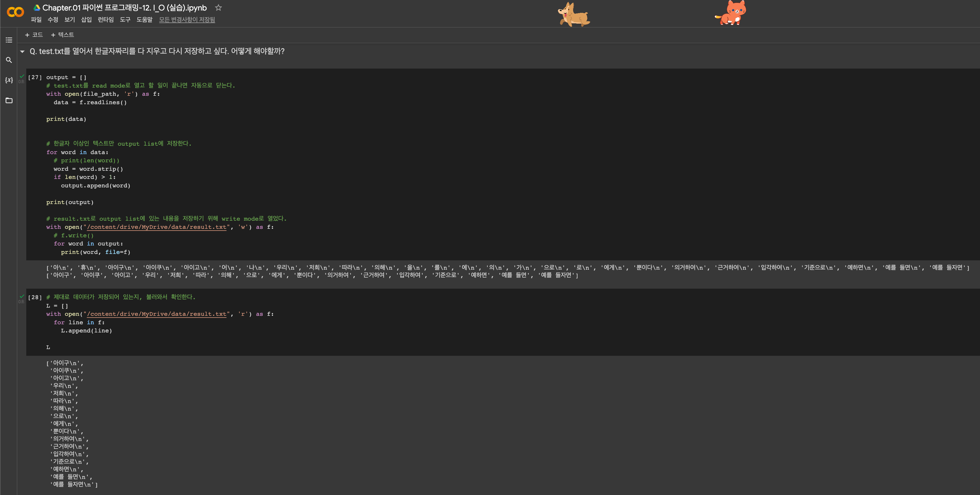
Task: Open the variables inspector {x} icon
Action: [9, 80]
